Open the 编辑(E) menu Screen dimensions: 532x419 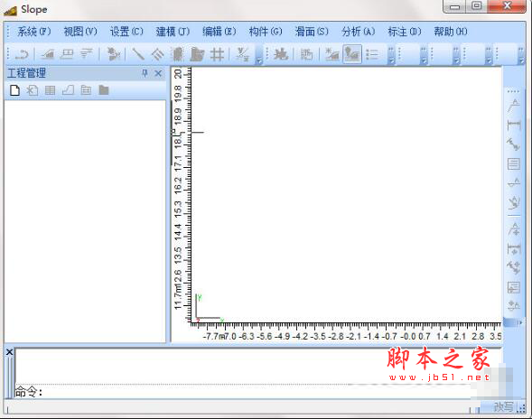pos(219,32)
